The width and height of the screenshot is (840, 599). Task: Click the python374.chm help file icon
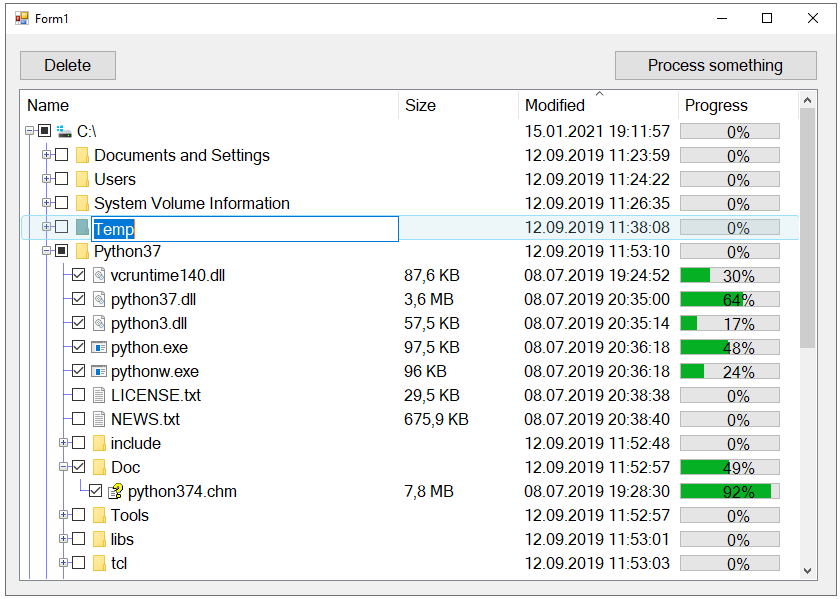pyautogui.click(x=115, y=491)
